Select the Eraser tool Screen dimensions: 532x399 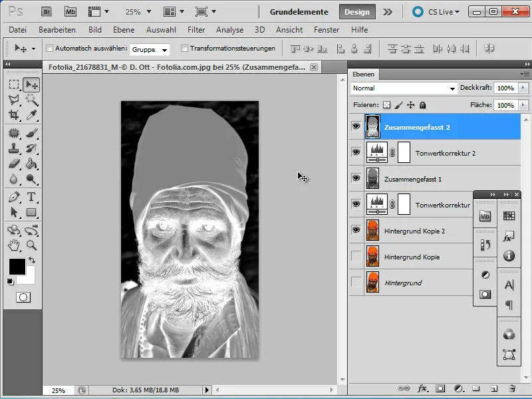14,164
